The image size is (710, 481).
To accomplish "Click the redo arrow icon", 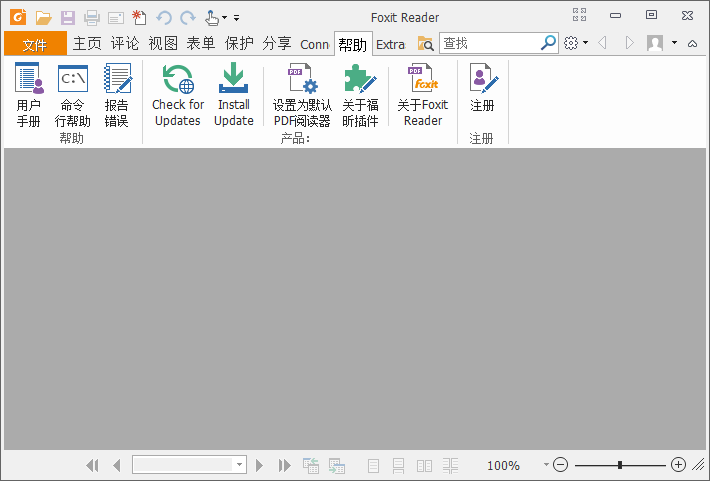I will click(x=187, y=18).
